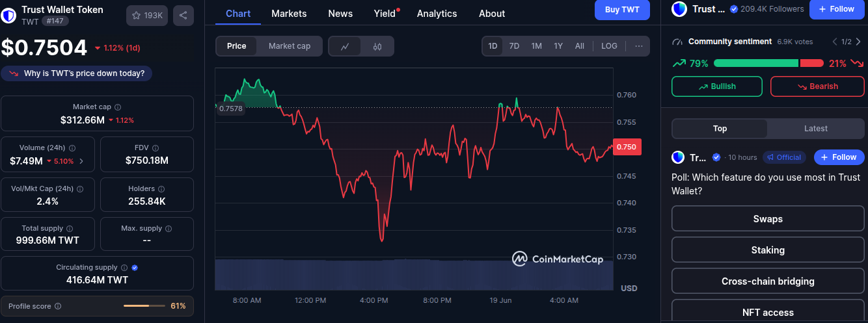Open the chart more options ellipsis
Screen dimensions: 868x323
(x=639, y=46)
